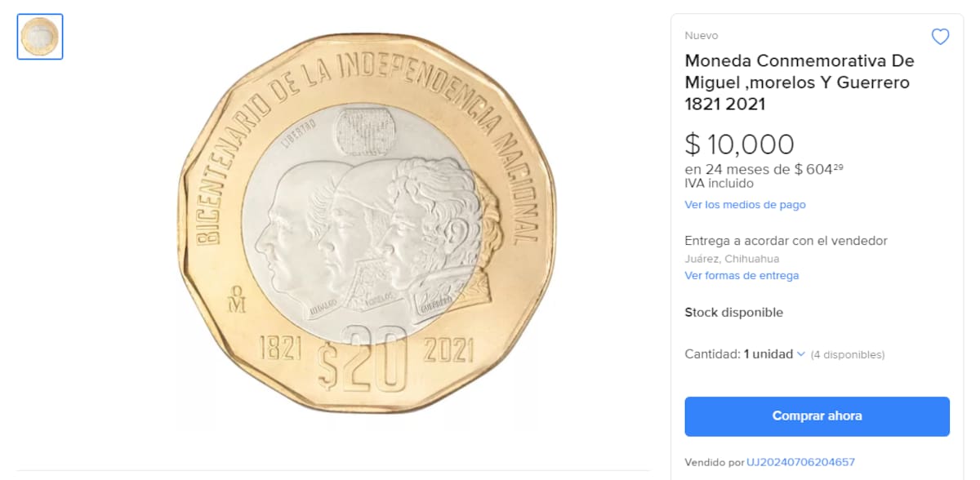This screenshot has height=480, width=980.
Task: View Ver formas de entrega options
Action: coord(742,275)
